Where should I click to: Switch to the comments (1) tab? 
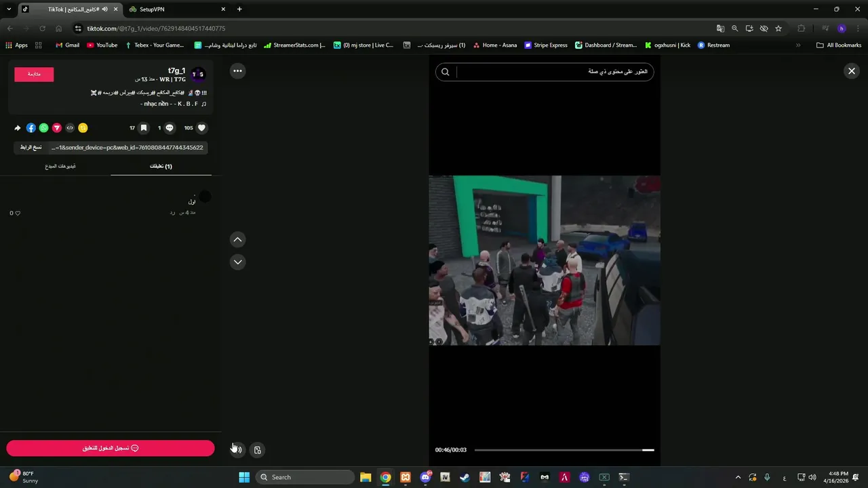click(161, 166)
